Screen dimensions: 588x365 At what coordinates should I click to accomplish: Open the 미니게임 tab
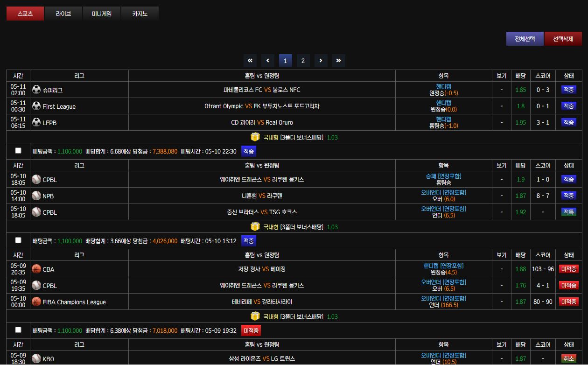tap(102, 14)
